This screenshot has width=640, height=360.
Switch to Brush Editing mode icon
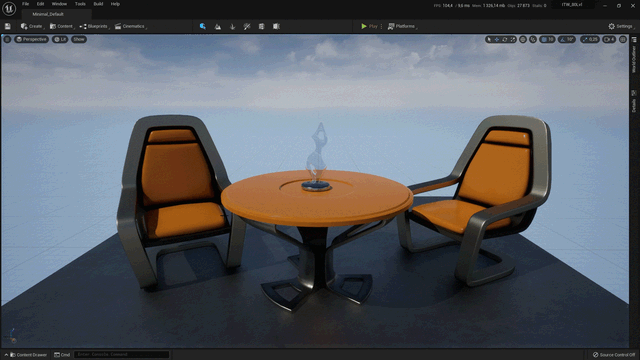tap(276, 26)
